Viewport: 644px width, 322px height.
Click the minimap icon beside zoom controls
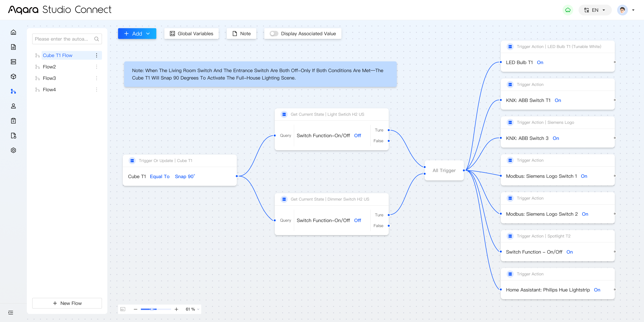coord(123,309)
